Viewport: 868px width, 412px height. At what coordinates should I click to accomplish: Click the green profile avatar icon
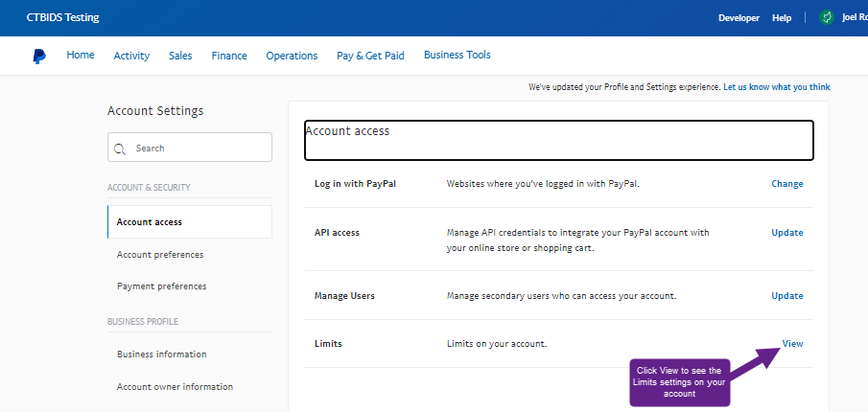(827, 17)
